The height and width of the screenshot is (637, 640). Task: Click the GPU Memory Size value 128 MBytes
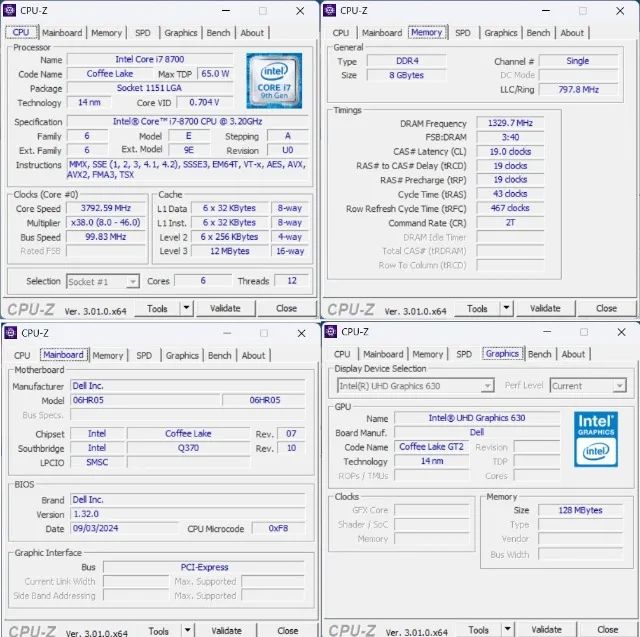pyautogui.click(x=580, y=510)
